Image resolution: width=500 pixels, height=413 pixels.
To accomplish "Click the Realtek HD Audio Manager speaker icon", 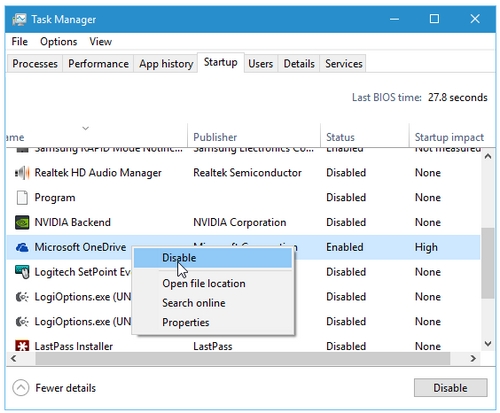I will (x=22, y=173).
